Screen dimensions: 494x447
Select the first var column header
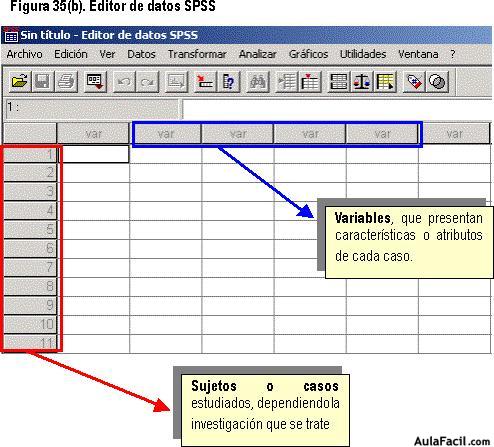(x=93, y=134)
